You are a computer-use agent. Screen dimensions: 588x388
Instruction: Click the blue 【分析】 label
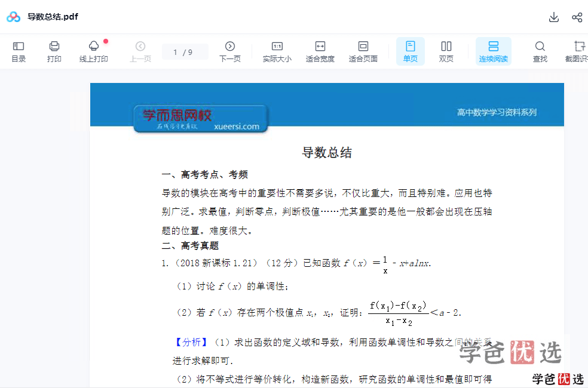(191, 342)
